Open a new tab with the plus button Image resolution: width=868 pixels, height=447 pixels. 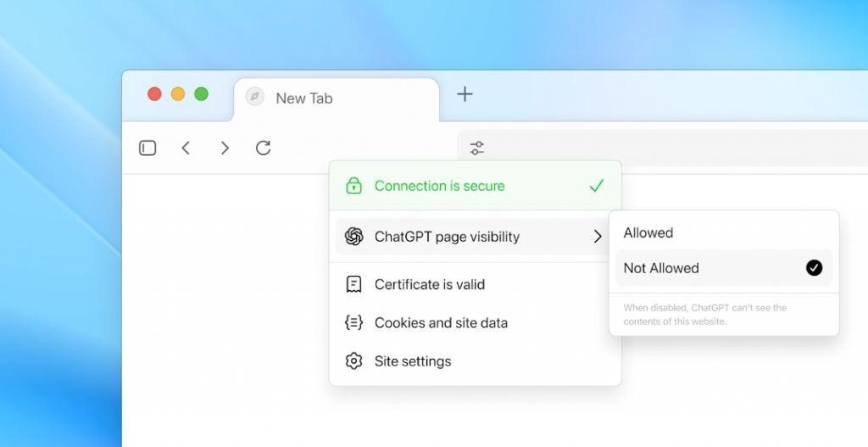(465, 94)
